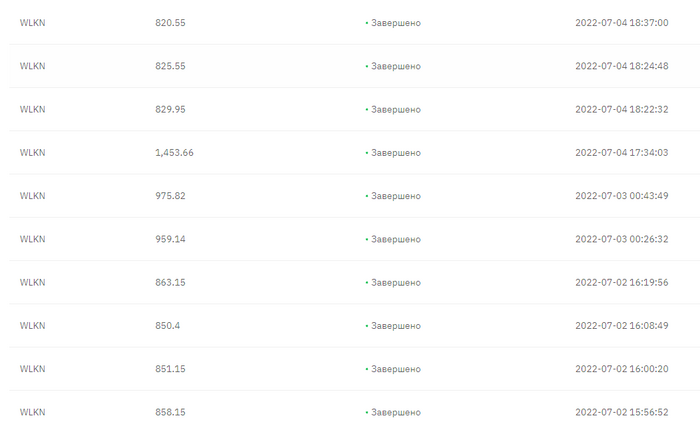Click green status dot beside 829.95 row
This screenshot has height=428, width=700.
tap(367, 109)
